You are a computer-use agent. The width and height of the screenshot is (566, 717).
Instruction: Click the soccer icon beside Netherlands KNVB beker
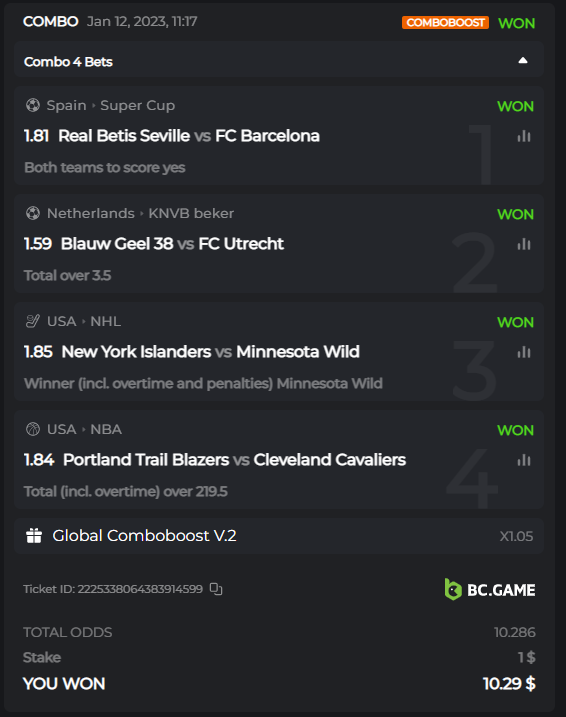[x=33, y=213]
